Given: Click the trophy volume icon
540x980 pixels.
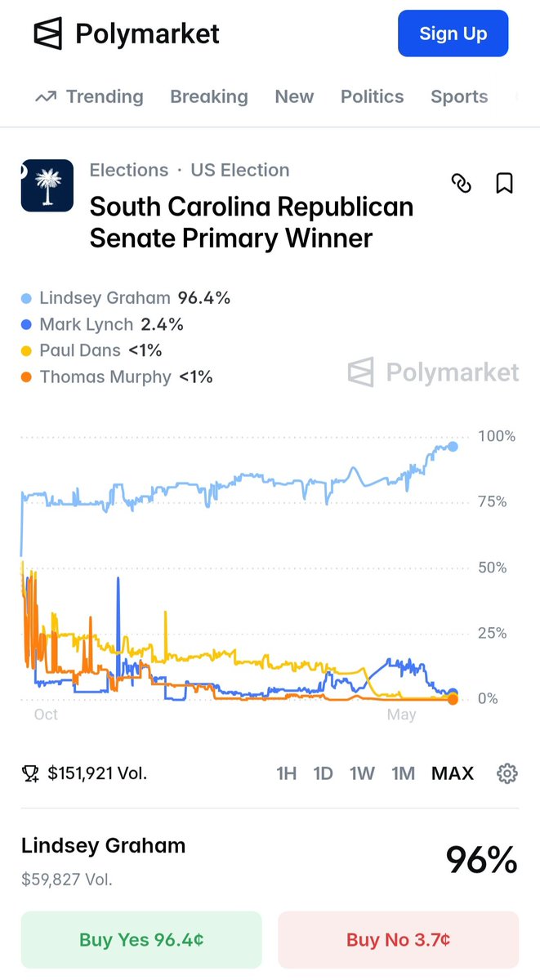Looking at the screenshot, I should click(31, 773).
